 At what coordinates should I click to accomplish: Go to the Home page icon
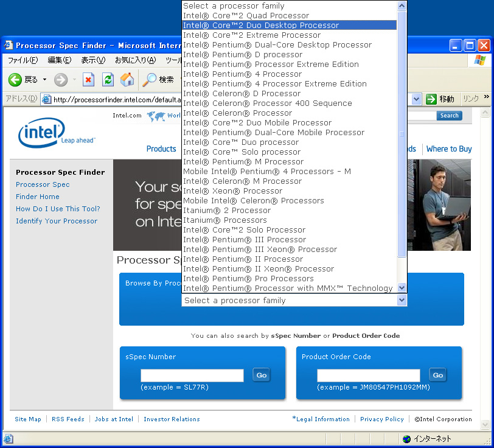click(127, 80)
